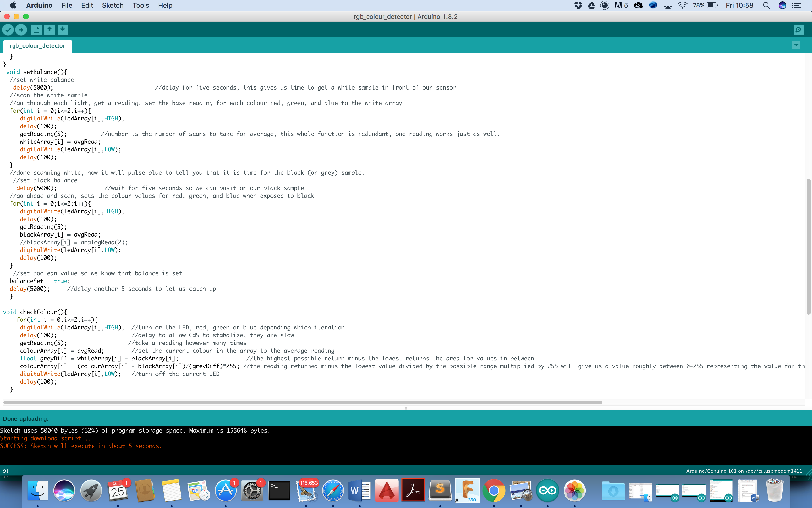Click the editor horizontal scrollbar
This screenshot has height=508, width=812.
(303, 402)
